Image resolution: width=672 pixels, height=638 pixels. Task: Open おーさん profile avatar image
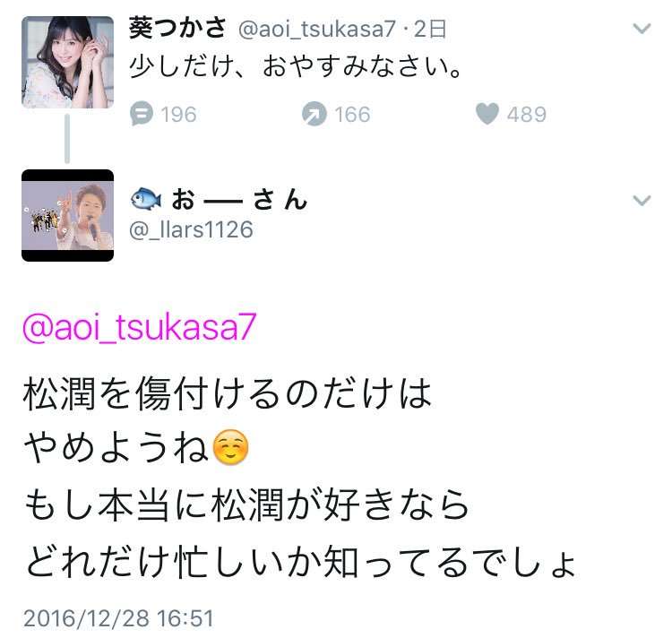[68, 216]
